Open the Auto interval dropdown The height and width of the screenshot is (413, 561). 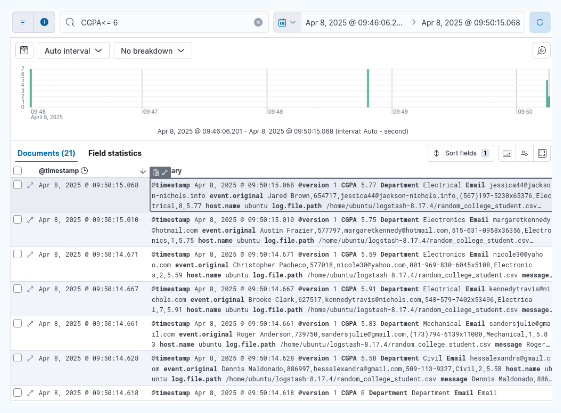[73, 51]
